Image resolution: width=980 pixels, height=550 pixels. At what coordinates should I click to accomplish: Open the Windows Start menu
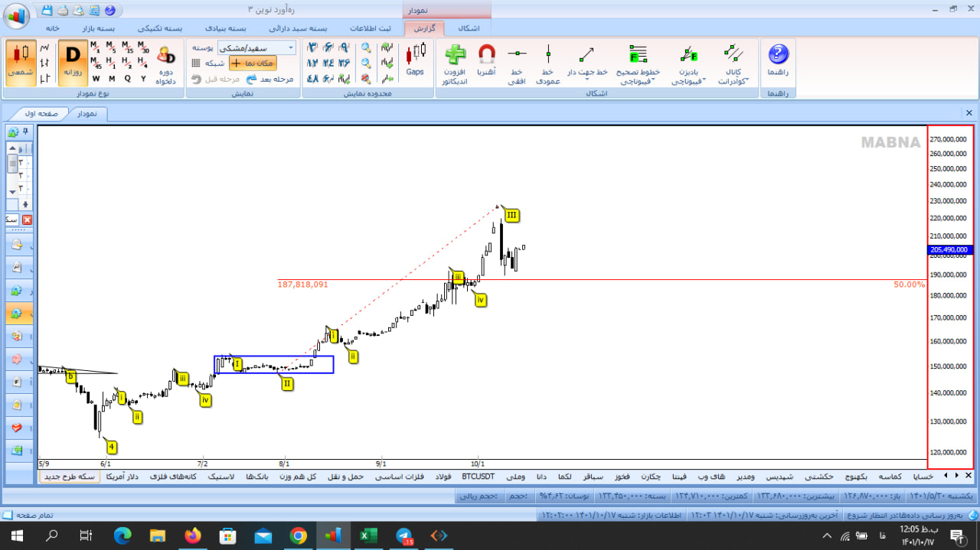tap(17, 535)
